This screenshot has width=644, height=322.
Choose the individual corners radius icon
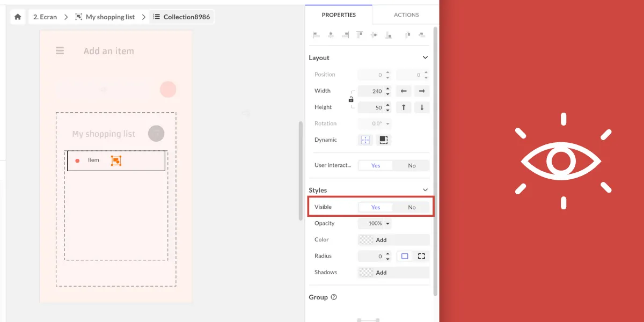click(x=421, y=257)
